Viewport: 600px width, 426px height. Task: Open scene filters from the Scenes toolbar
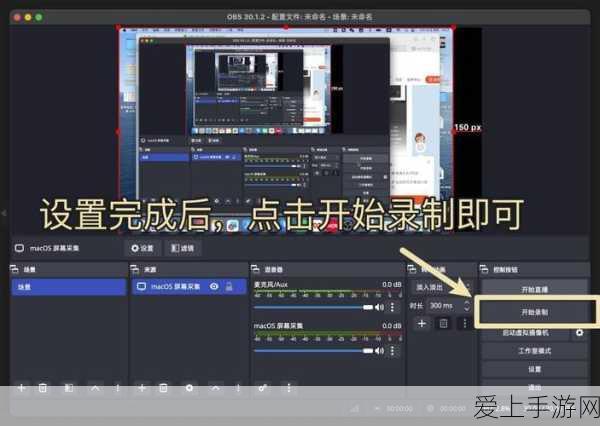click(68, 388)
